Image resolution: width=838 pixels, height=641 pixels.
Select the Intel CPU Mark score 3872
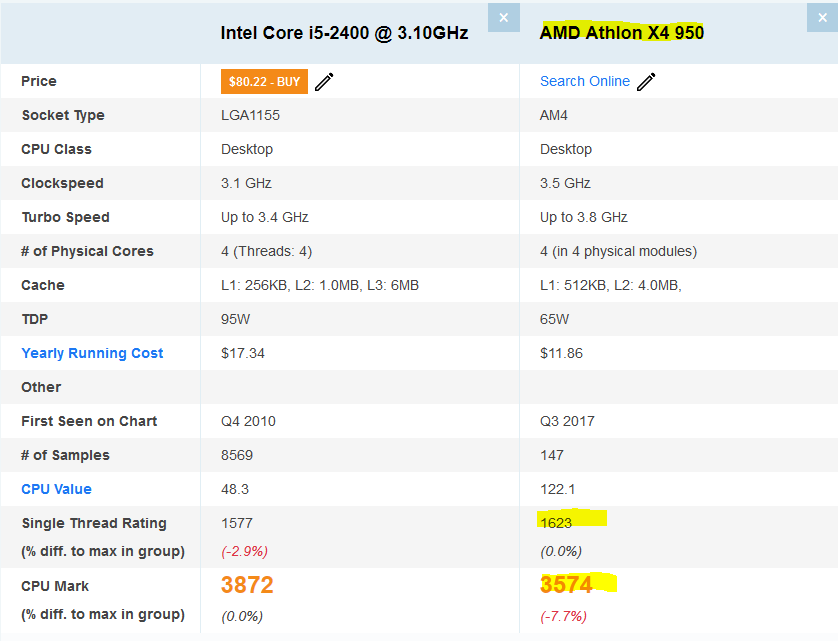coord(247,585)
